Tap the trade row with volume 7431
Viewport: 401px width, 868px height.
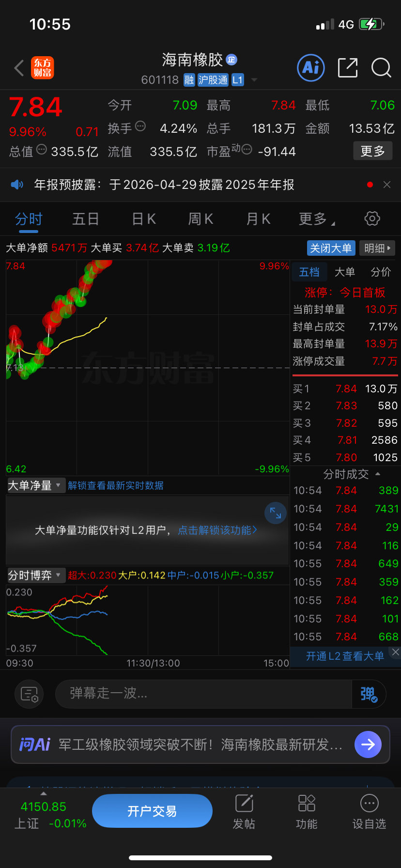[x=346, y=509]
